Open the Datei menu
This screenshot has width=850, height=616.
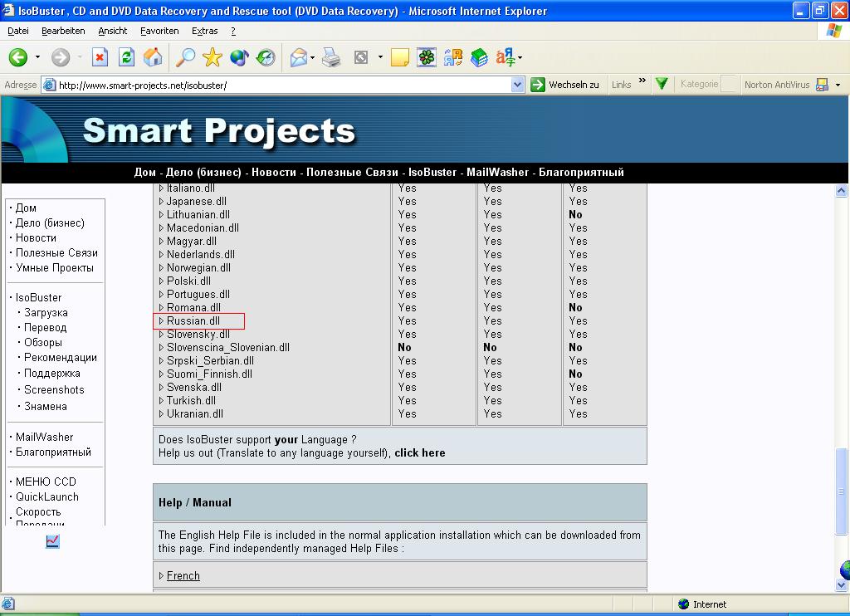[x=18, y=31]
